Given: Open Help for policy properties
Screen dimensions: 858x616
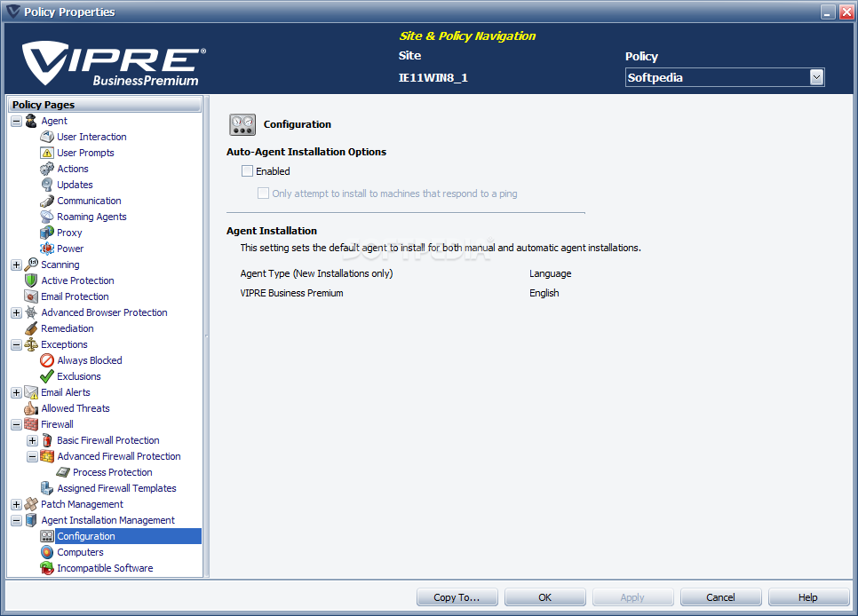Looking at the screenshot, I should coord(808,597).
